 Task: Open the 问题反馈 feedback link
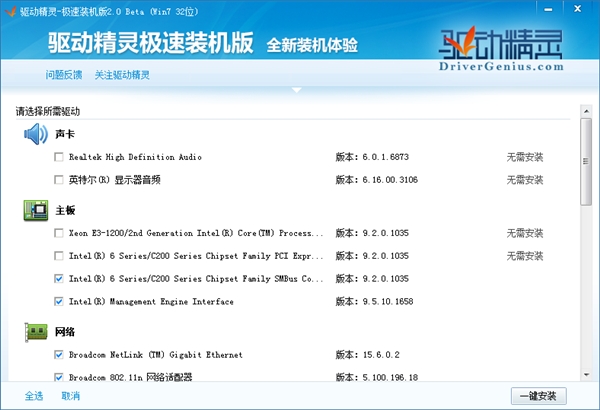(64, 75)
